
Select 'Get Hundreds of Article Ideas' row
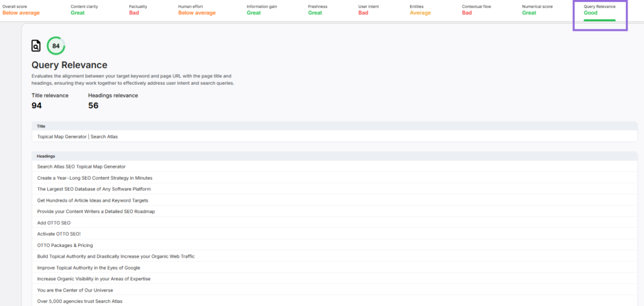pyautogui.click(x=335, y=200)
